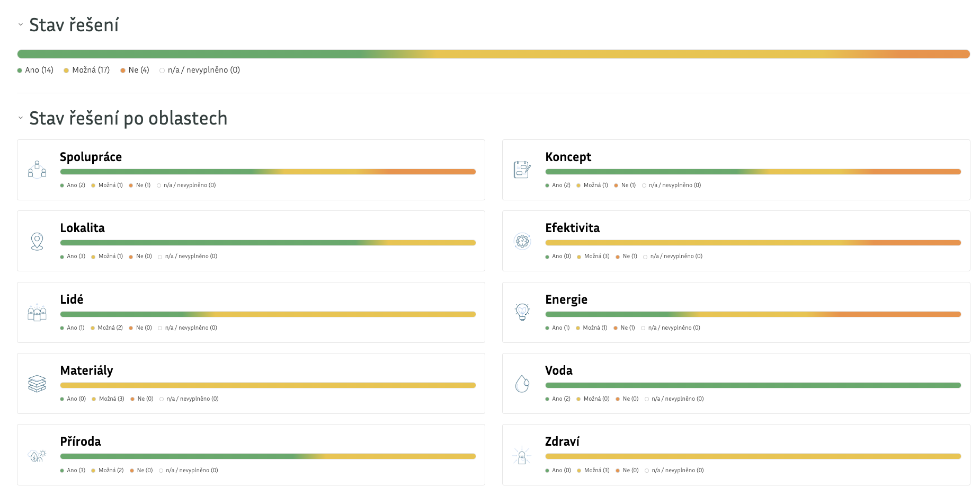Screen dimensions: 980x495
Task: Click the Materiály stacked layers icon
Action: pos(37,384)
